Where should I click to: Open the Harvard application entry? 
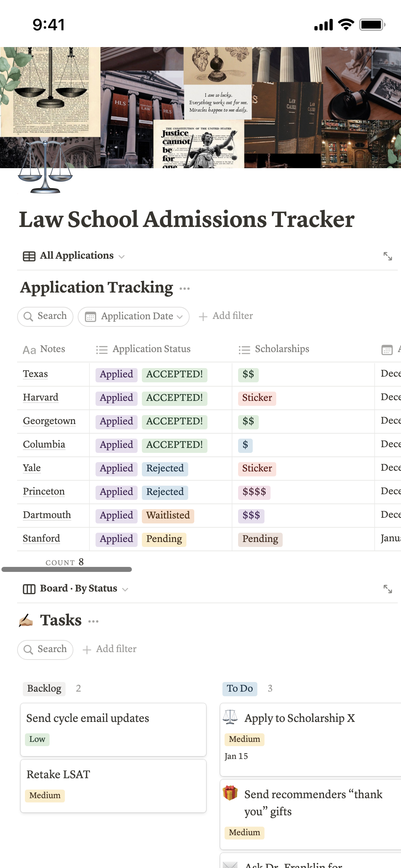(41, 397)
